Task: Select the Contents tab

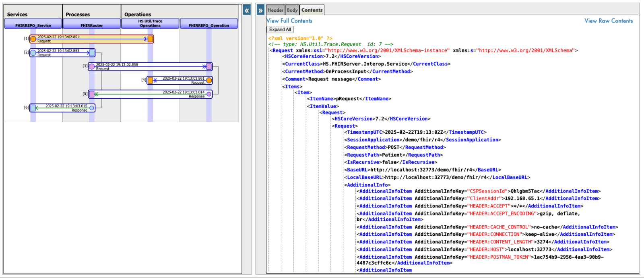Action: click(x=312, y=10)
